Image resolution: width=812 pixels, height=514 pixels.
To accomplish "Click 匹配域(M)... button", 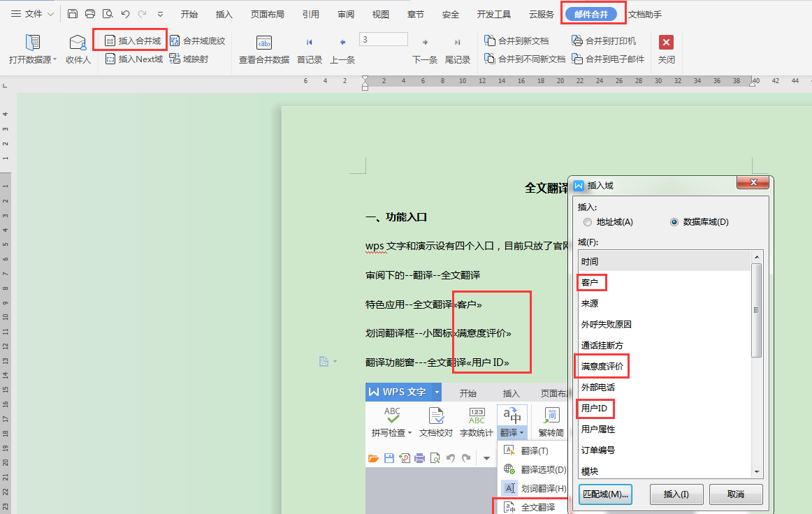I will click(605, 494).
